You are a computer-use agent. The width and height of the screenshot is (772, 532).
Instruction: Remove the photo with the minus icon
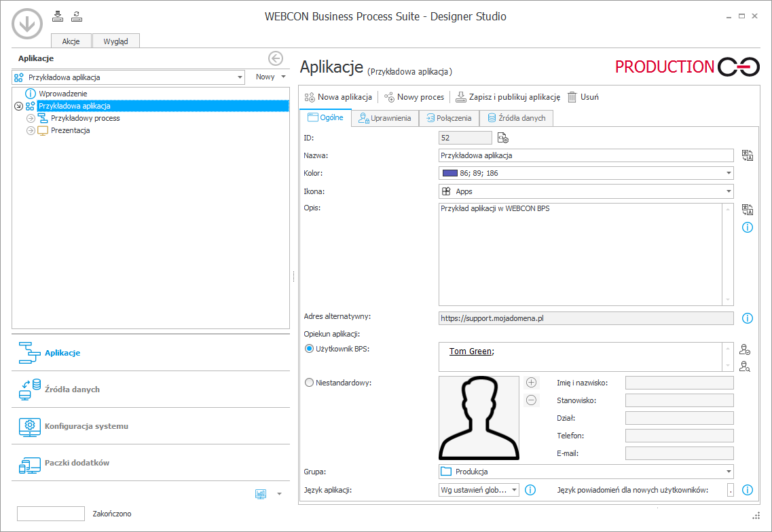coord(531,400)
